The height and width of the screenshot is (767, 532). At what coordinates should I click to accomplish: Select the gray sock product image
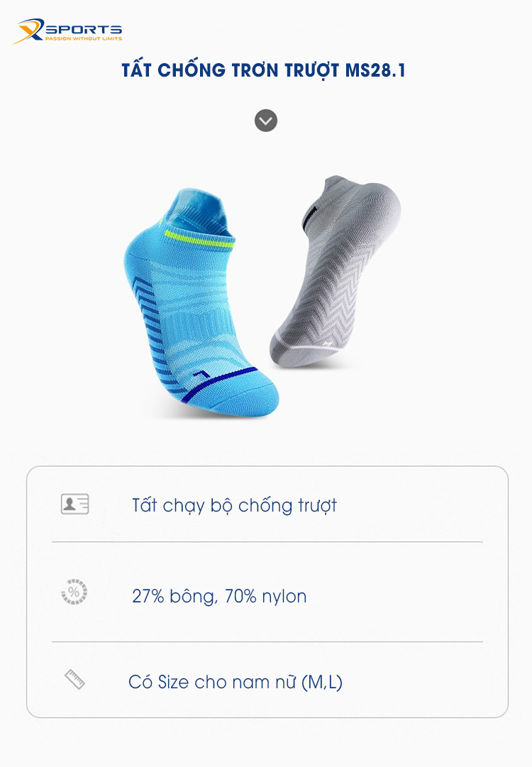pyautogui.click(x=333, y=270)
